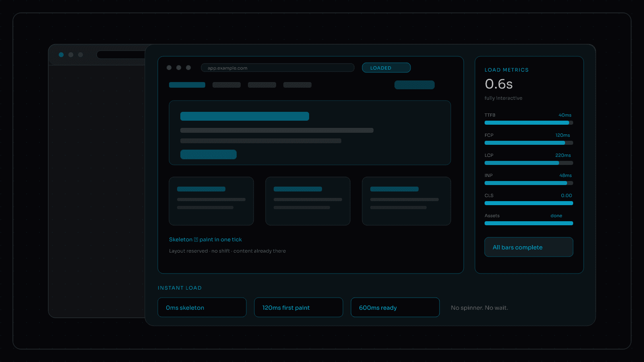Click the 0.00 CLS value
The image size is (644, 362).
[x=566, y=195]
